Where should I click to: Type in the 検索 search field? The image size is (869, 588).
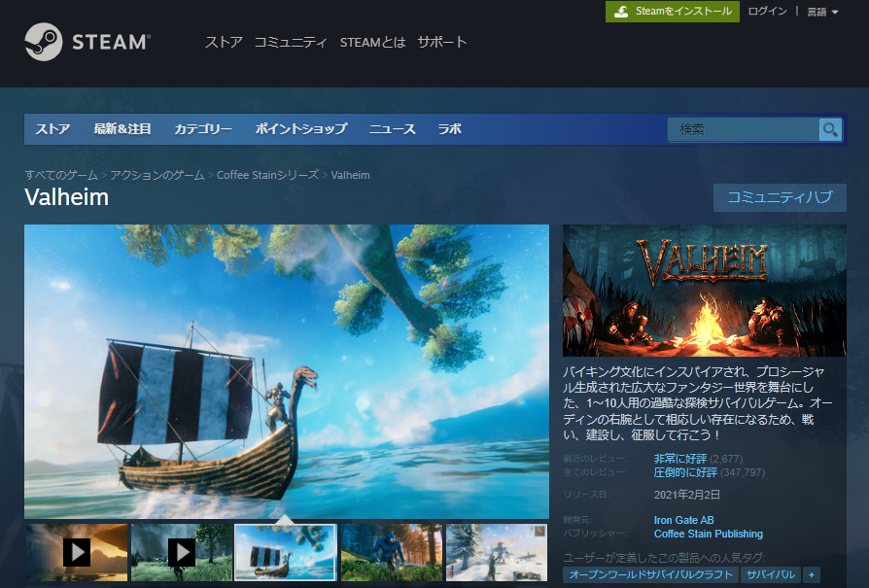(743, 129)
